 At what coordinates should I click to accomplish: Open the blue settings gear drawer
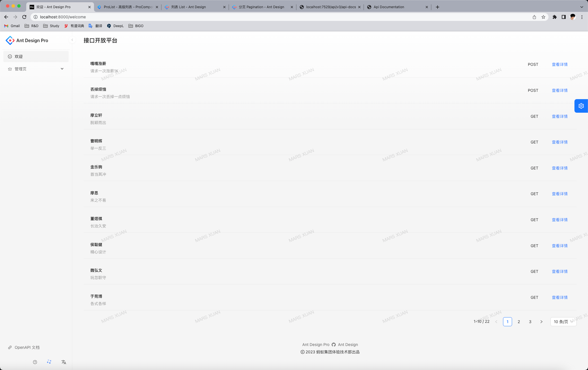click(x=581, y=106)
